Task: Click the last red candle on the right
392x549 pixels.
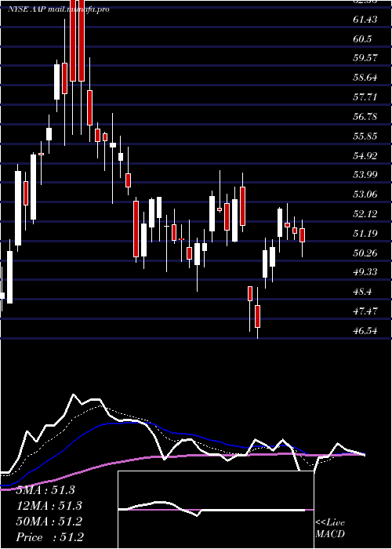Action: (x=302, y=235)
